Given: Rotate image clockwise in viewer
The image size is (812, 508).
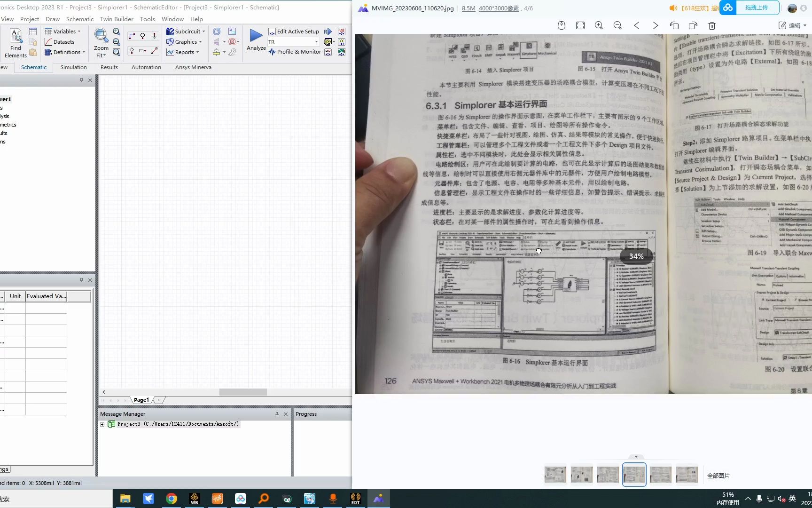Looking at the screenshot, I should 693,25.
